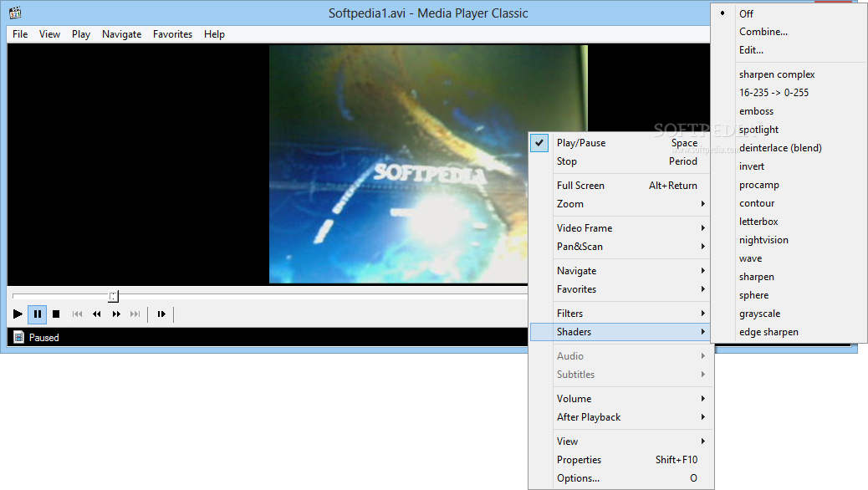Move the seek bar thumb
The height and width of the screenshot is (490, 868).
tap(113, 296)
